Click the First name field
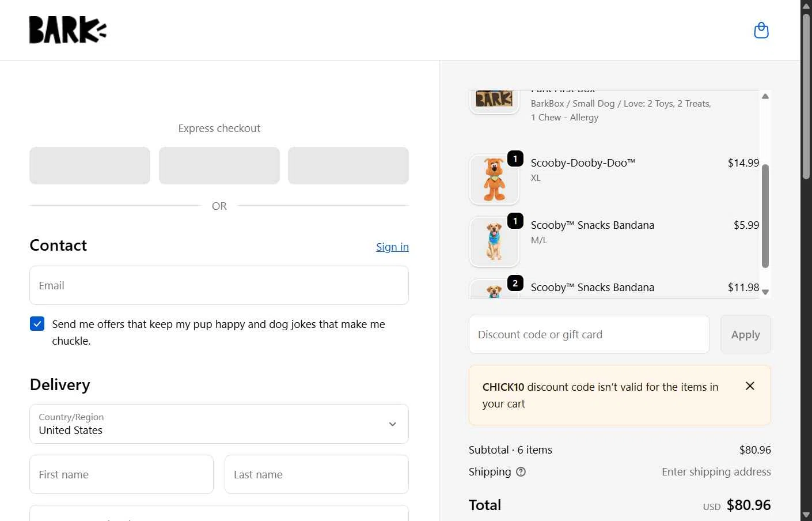 (x=122, y=474)
